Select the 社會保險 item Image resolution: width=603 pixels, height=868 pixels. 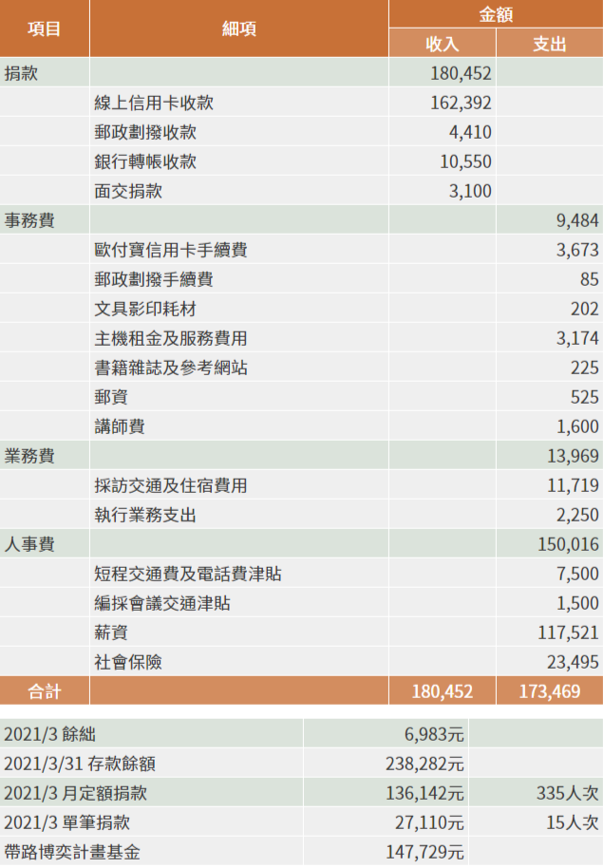point(128,662)
